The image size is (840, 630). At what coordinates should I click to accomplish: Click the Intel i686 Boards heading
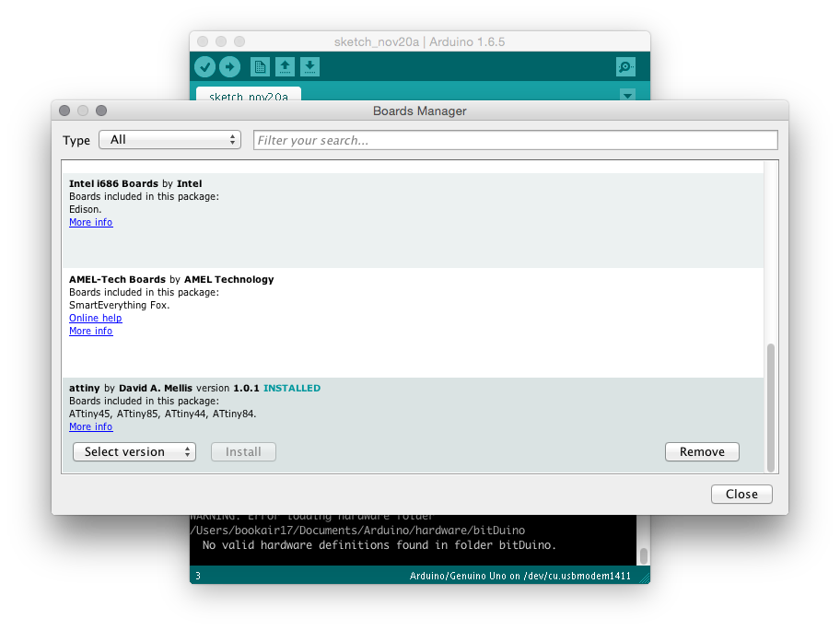coord(113,184)
